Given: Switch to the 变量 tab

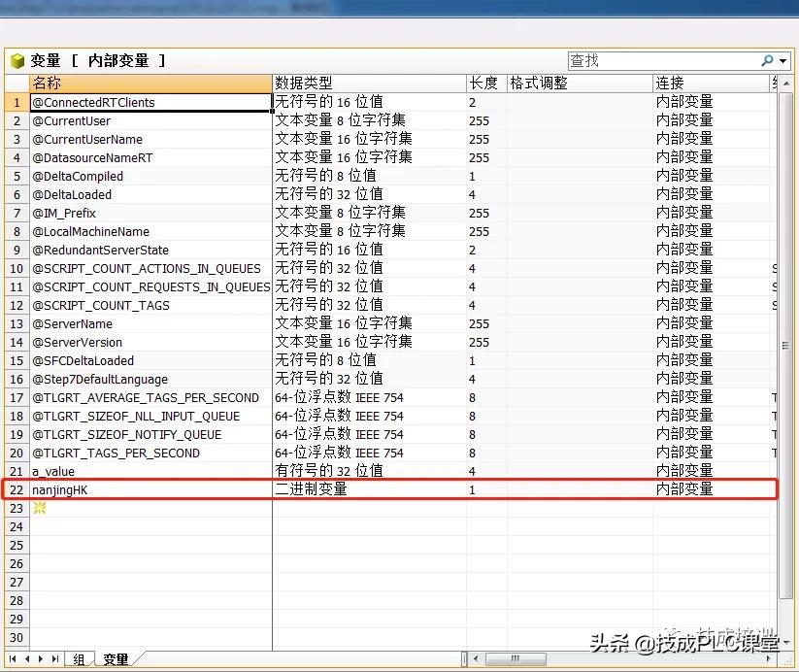Looking at the screenshot, I should (x=116, y=658).
